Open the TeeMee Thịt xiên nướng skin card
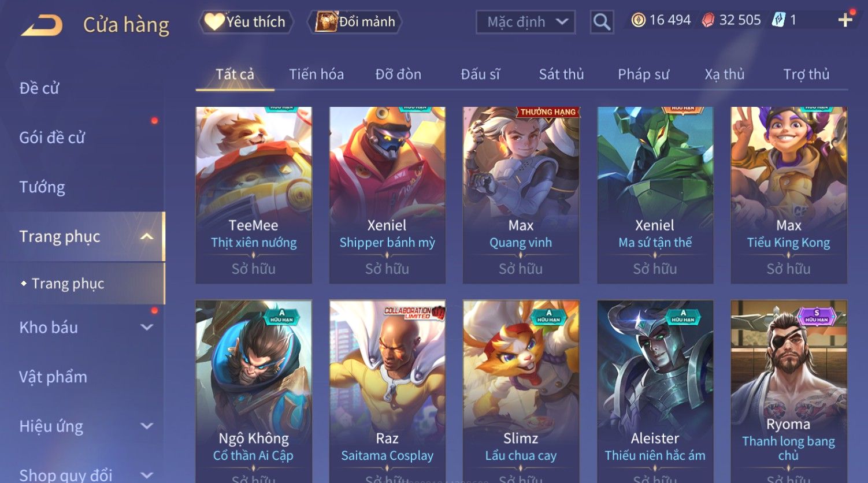The image size is (868, 483). pos(254,195)
